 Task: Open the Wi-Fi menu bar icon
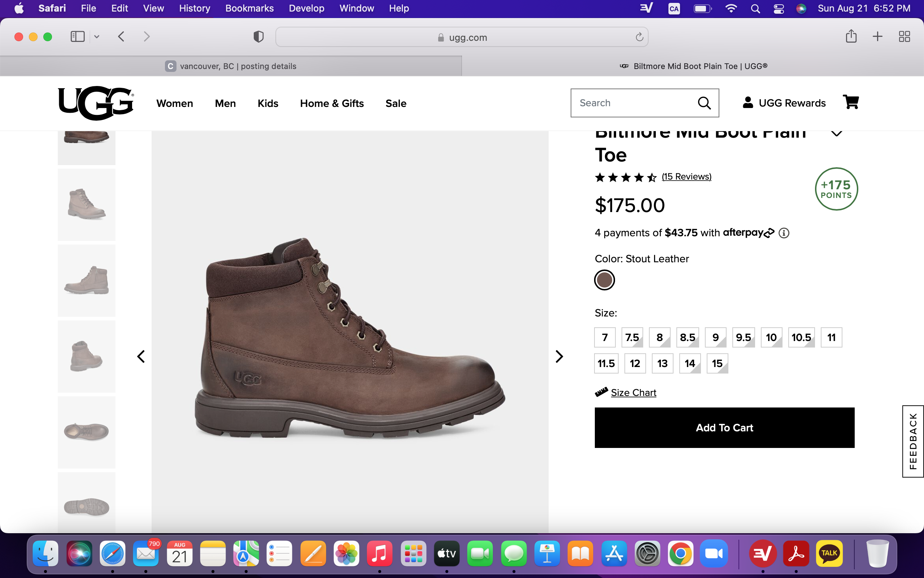tap(731, 8)
